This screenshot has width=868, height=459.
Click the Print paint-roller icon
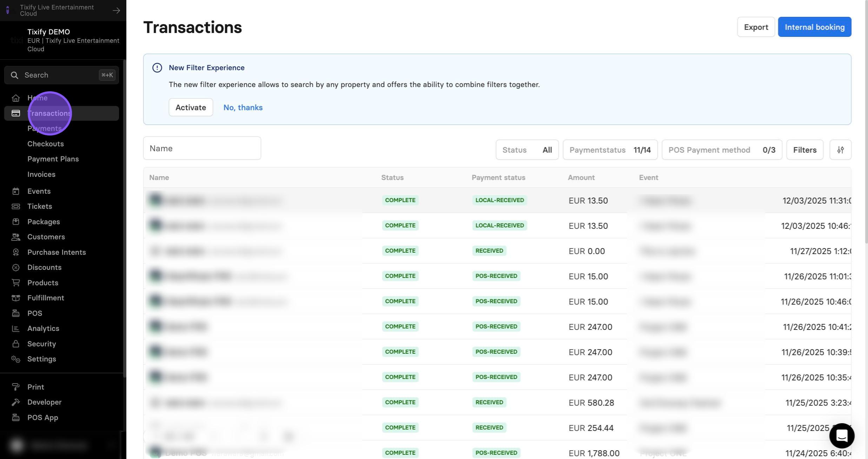(x=15, y=387)
